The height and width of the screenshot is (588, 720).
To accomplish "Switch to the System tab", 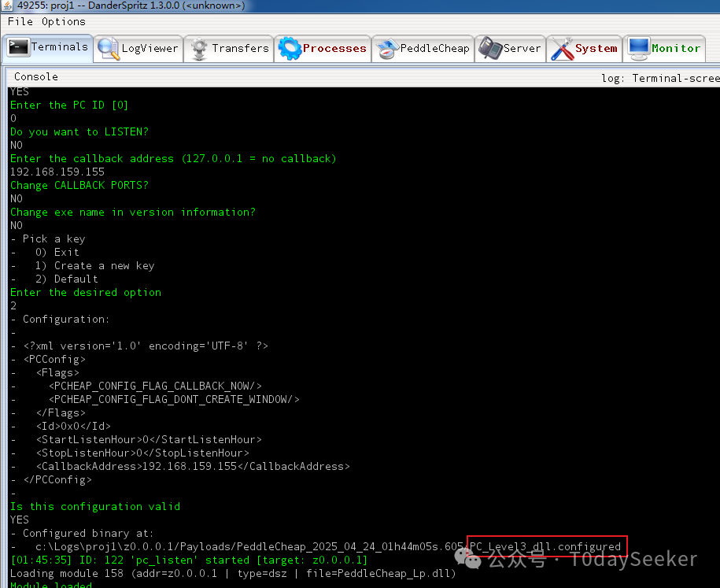I will [584, 49].
